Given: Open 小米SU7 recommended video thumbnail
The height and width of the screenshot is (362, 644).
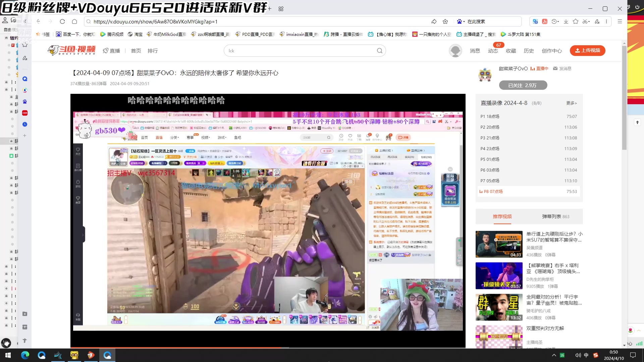Looking at the screenshot, I should 499,244.
